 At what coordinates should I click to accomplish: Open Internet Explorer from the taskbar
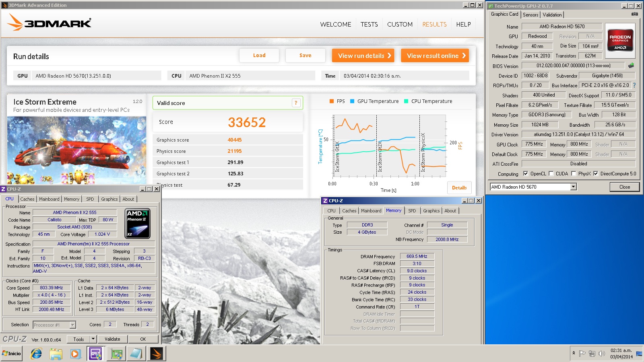[36, 354]
